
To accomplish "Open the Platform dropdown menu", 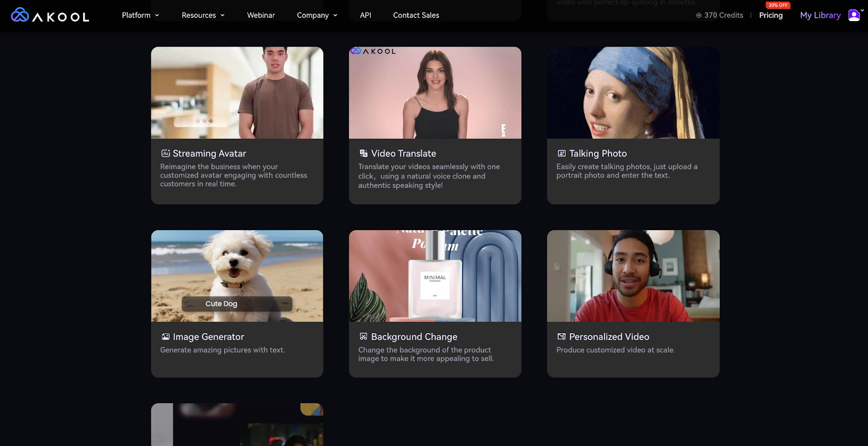I will [x=141, y=15].
